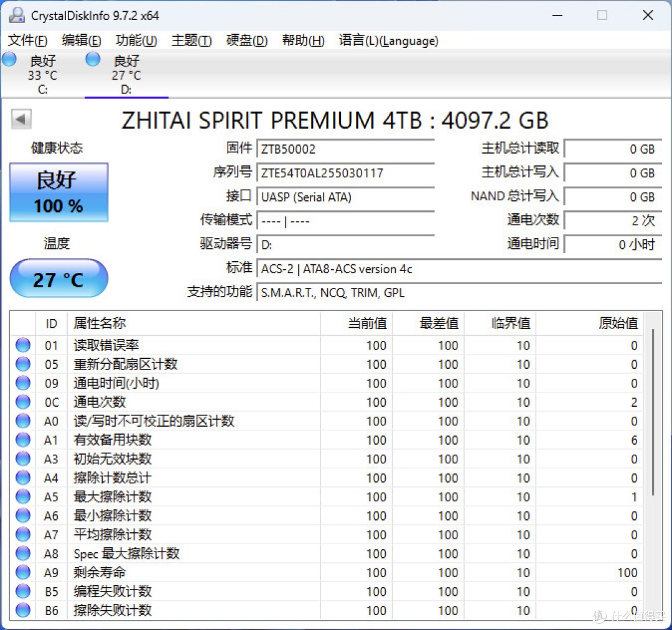Click the 最差值 column header
The image size is (672, 630).
[x=428, y=323]
